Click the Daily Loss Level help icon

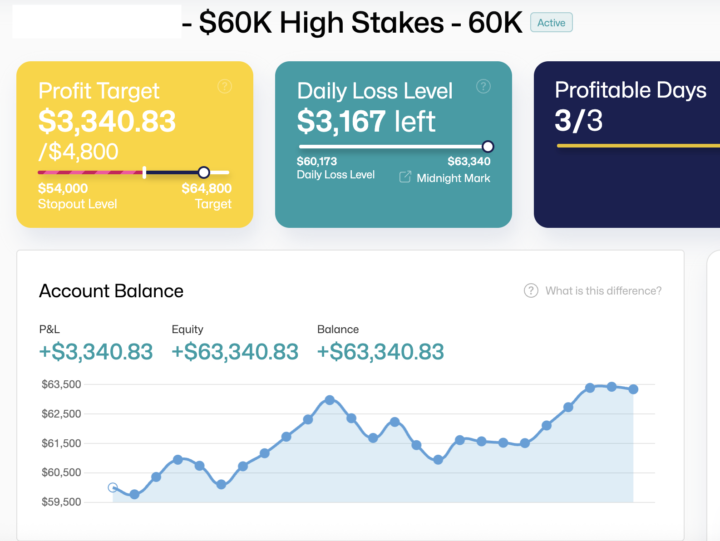[x=483, y=87]
